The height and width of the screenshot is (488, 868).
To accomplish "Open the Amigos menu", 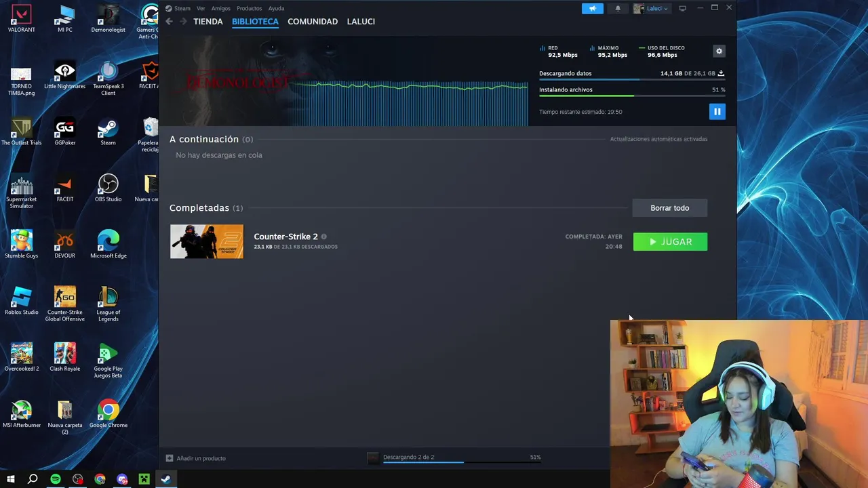I will tap(220, 8).
